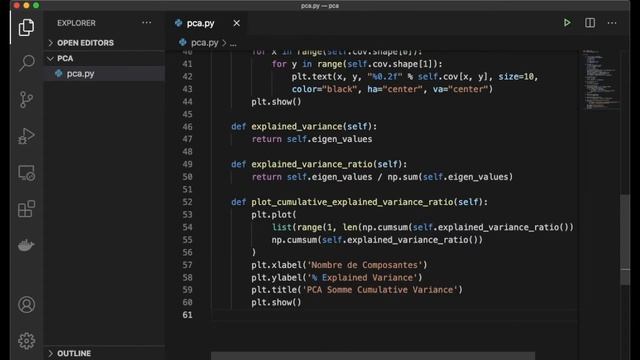Open the Extensions view
This screenshot has height=360, width=640.
click(27, 209)
